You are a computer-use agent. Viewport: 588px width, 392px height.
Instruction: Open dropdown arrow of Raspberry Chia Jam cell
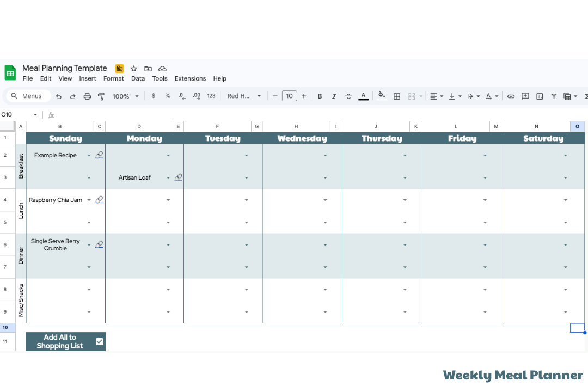point(89,200)
